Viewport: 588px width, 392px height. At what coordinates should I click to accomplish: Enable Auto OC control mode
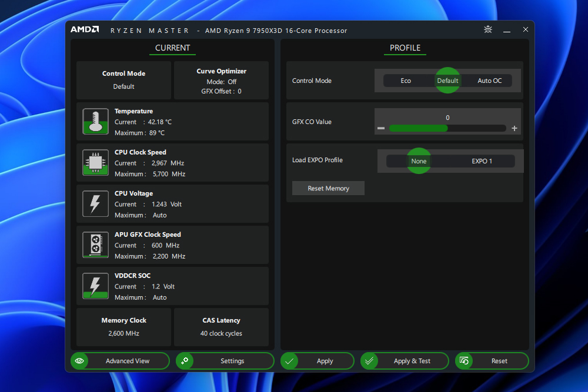[x=489, y=81]
